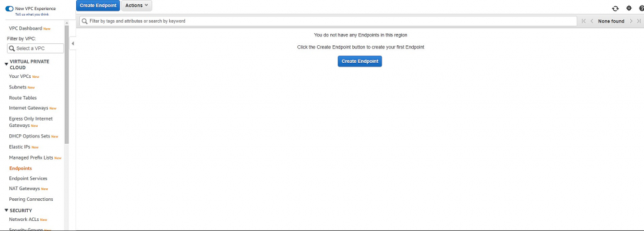Open settings gear icon
This screenshot has height=231, width=644.
(629, 8)
